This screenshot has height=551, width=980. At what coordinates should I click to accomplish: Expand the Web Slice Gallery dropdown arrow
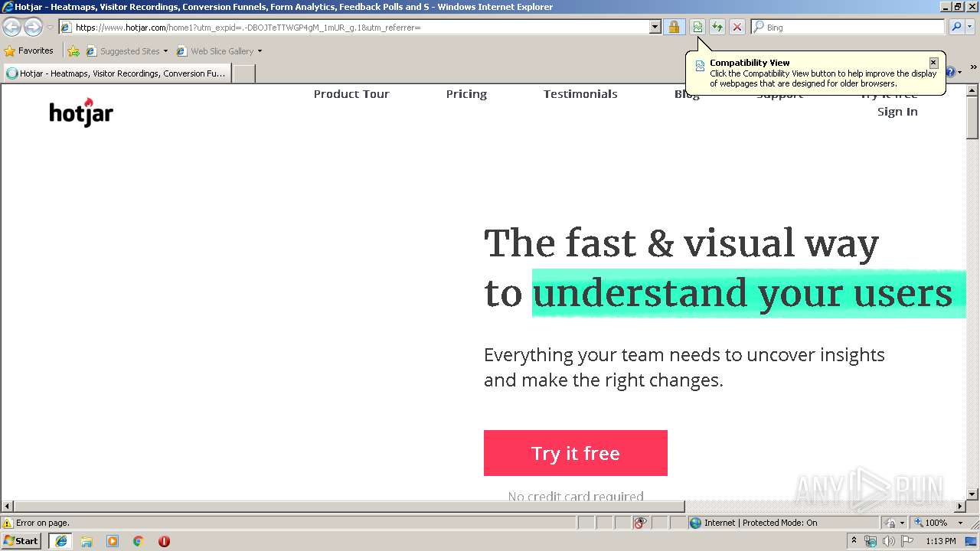[260, 51]
